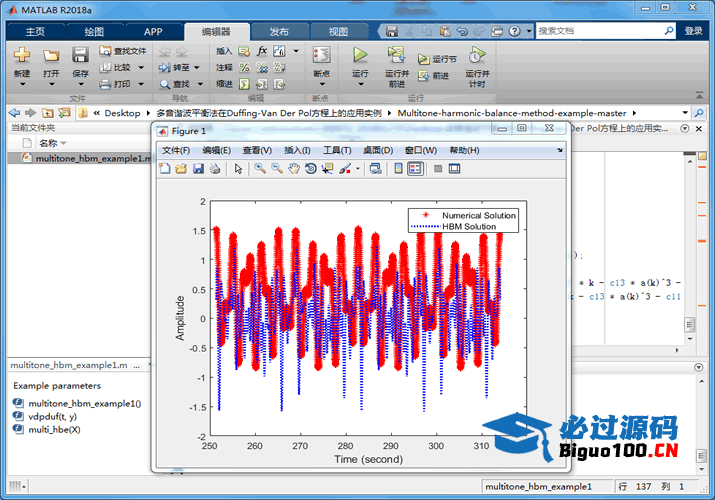
Task: Click Save Figure icon in Figure 1 toolbar
Action: click(x=198, y=169)
